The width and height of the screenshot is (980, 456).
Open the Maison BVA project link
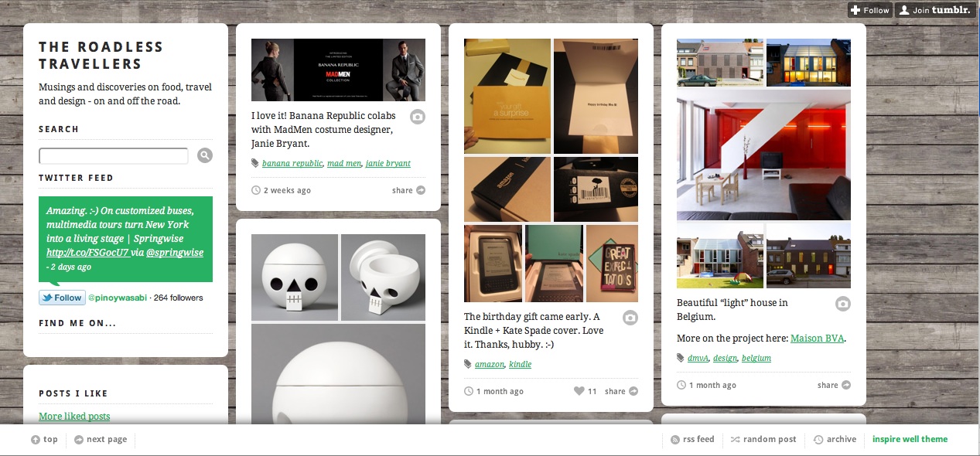click(x=817, y=339)
